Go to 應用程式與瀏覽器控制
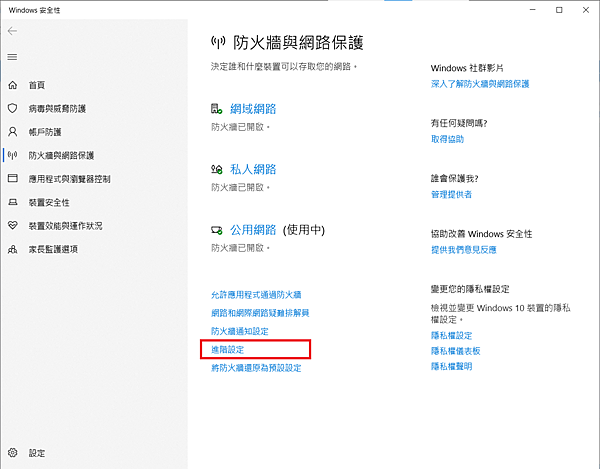Image resolution: width=600 pixels, height=469 pixels. tap(69, 179)
